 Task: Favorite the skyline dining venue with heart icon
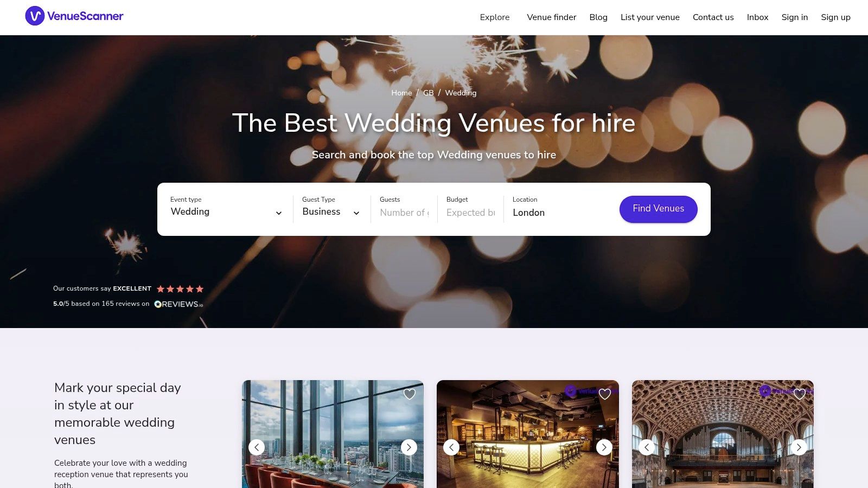click(x=410, y=394)
